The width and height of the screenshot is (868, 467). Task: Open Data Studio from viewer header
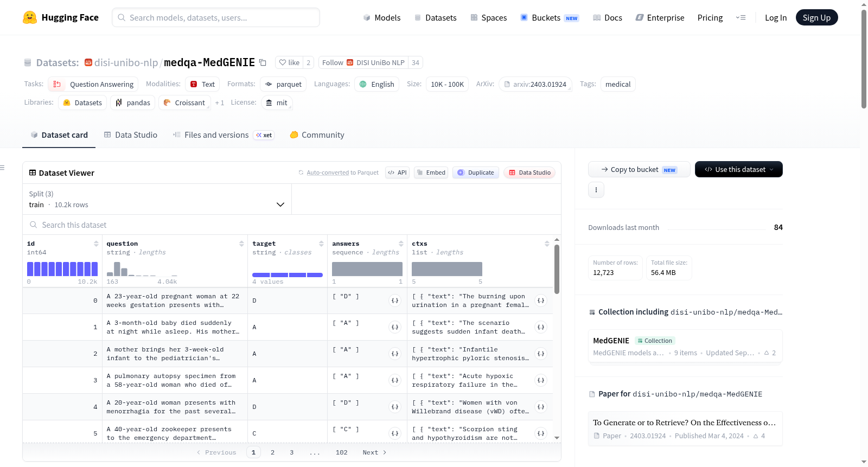(x=529, y=172)
